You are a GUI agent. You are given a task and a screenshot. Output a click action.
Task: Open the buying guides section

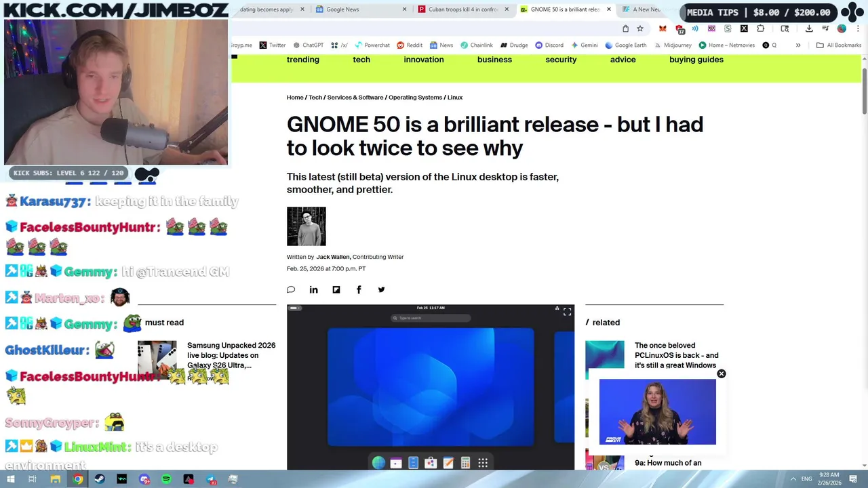[696, 60]
